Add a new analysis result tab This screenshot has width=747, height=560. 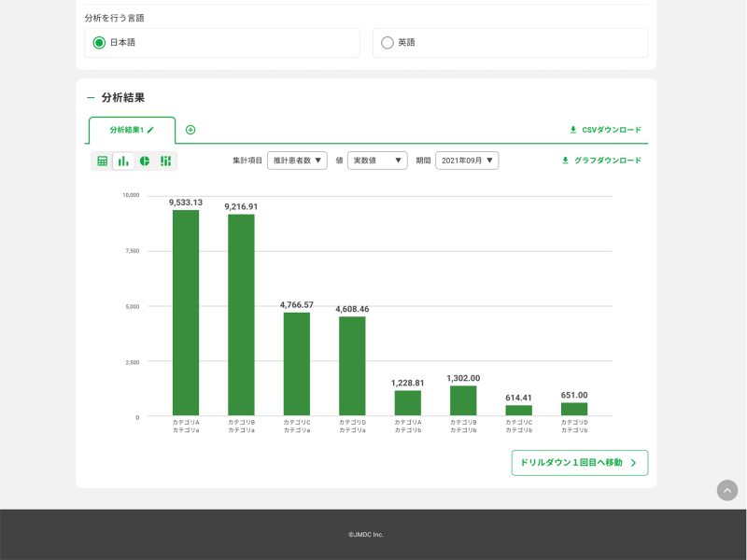point(190,130)
